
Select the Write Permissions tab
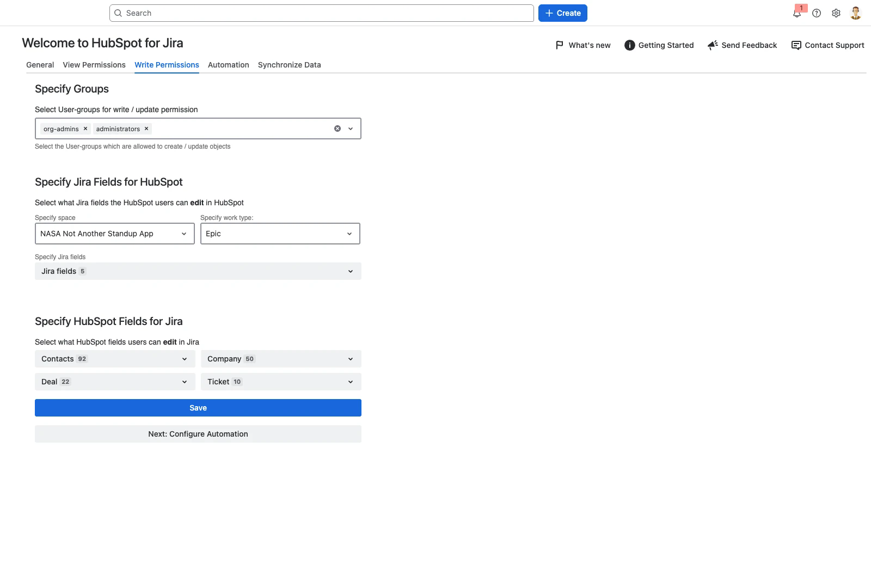(167, 65)
